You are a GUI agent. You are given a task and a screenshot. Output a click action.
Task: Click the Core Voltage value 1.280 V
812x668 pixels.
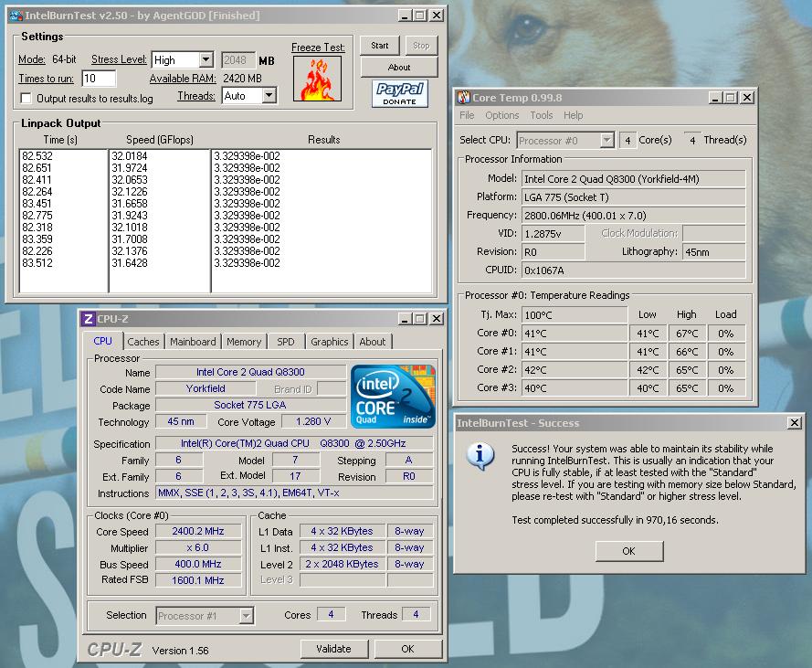point(313,421)
